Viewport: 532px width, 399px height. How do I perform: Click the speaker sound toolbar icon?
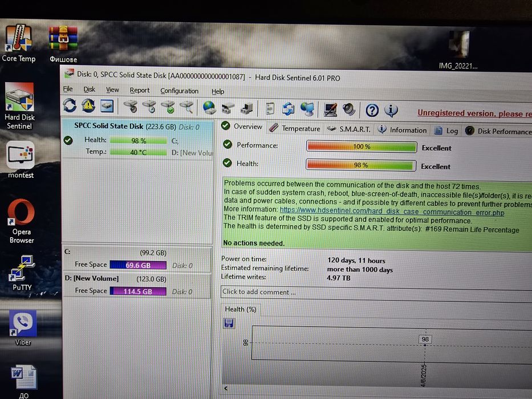click(349, 110)
